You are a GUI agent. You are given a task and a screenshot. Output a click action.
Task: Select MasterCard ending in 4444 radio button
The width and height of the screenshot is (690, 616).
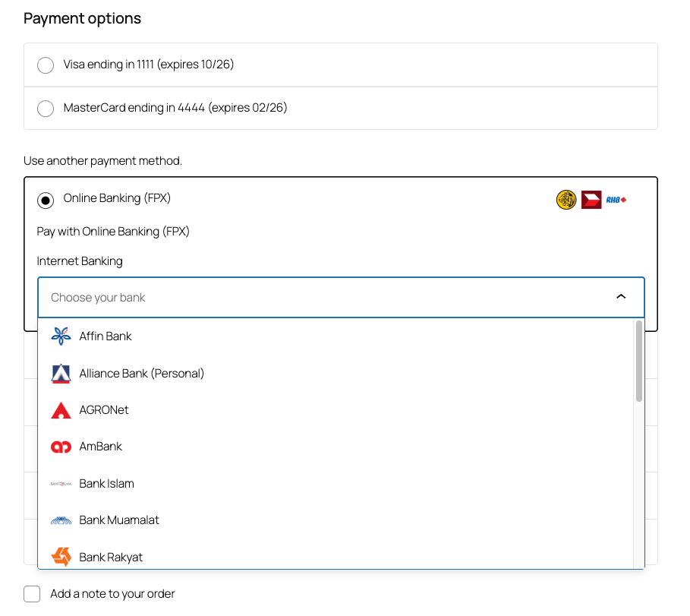46,109
